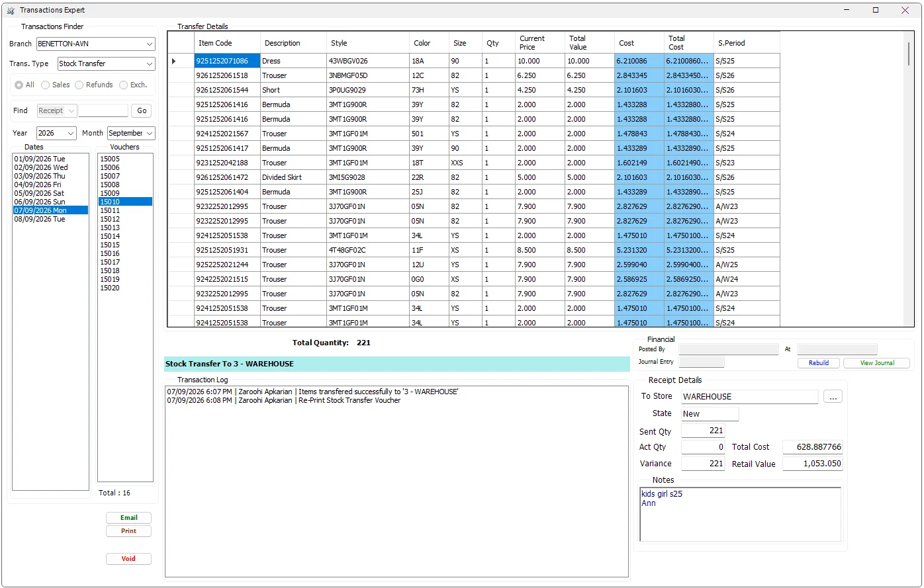Open the Year dropdown showing 2026
This screenshot has height=588, width=924.
click(x=56, y=133)
